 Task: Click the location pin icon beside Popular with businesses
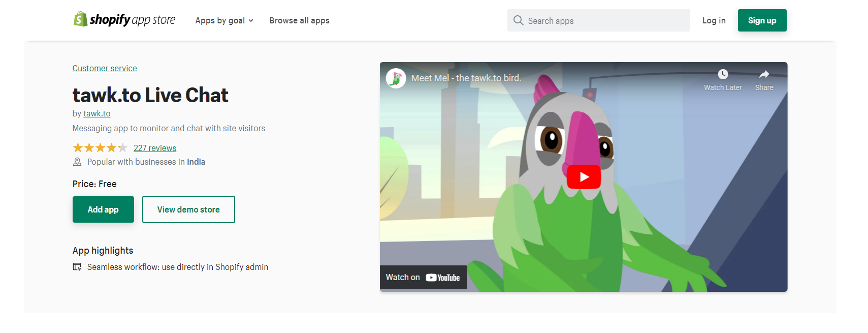click(x=77, y=162)
